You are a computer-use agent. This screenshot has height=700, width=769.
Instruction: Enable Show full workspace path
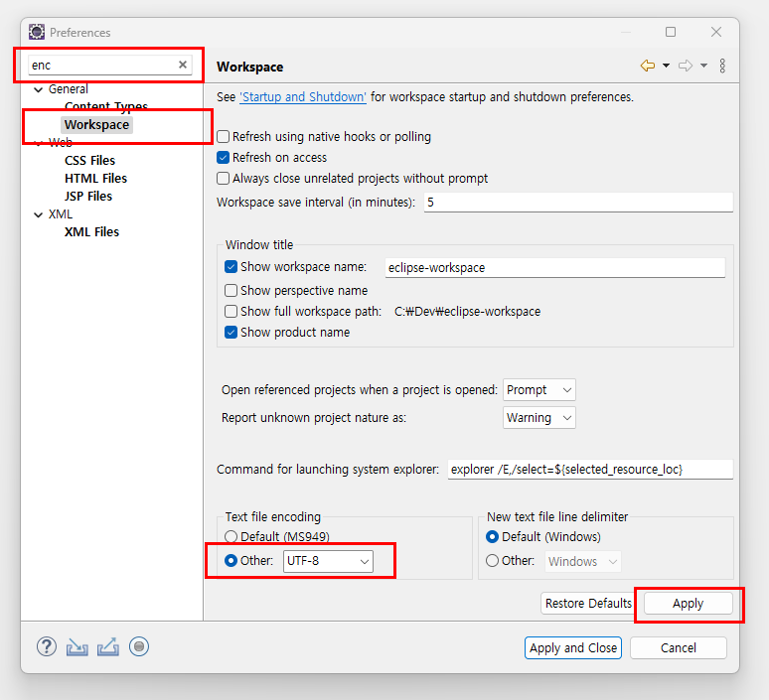[231, 311]
